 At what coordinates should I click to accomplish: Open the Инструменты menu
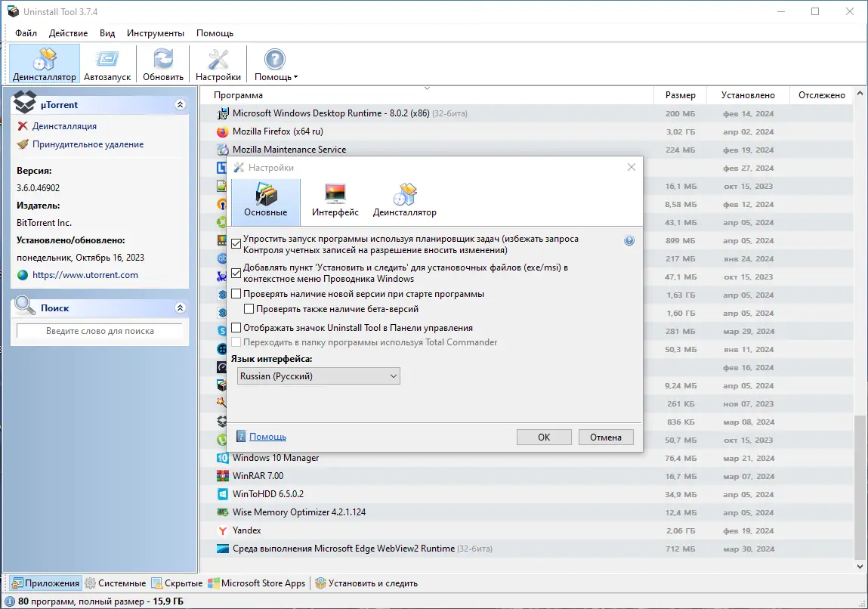click(155, 32)
